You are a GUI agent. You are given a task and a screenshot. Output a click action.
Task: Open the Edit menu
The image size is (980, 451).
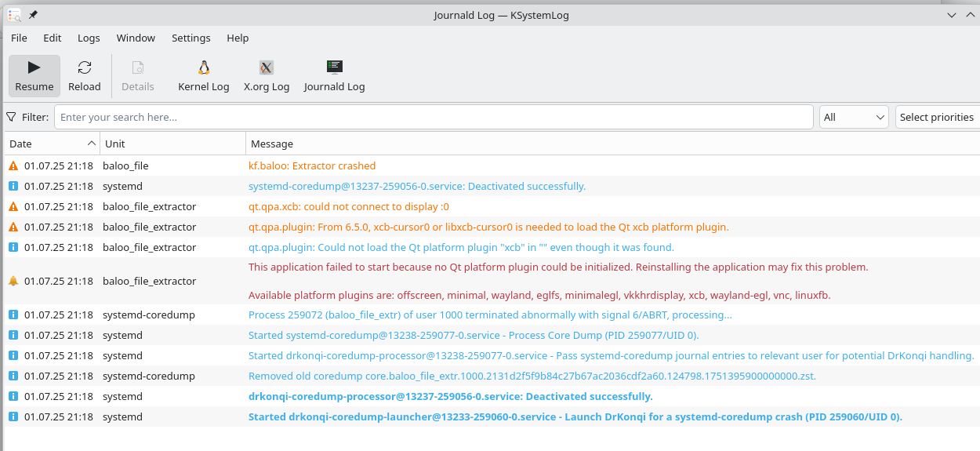click(53, 38)
